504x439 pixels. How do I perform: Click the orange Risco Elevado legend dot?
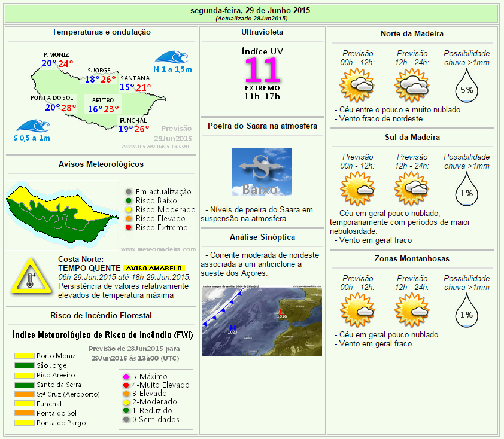point(129,219)
